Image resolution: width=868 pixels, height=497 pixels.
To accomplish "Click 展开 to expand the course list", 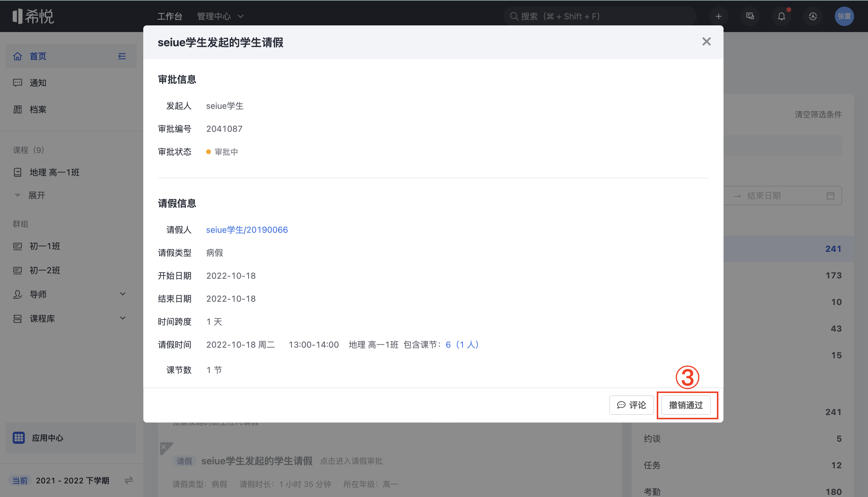I will (36, 196).
